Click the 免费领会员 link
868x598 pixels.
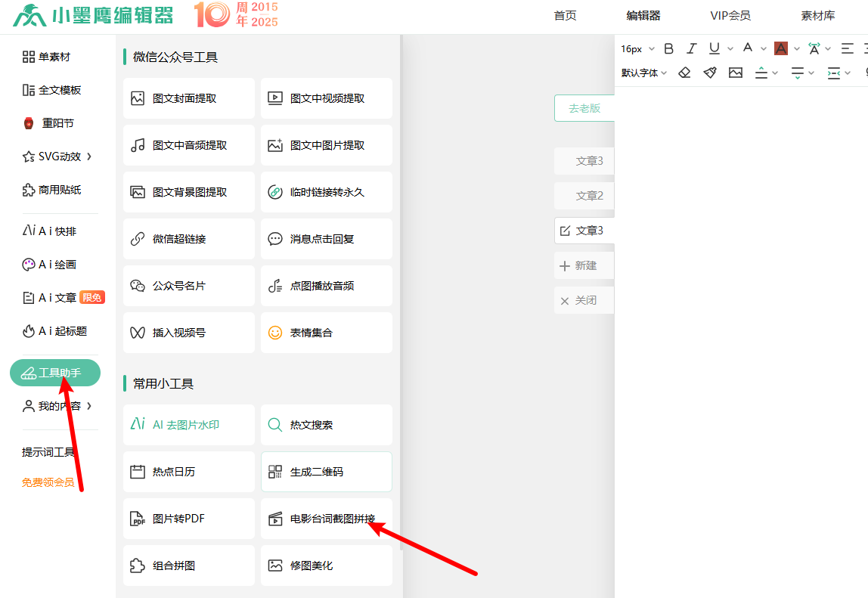48,482
